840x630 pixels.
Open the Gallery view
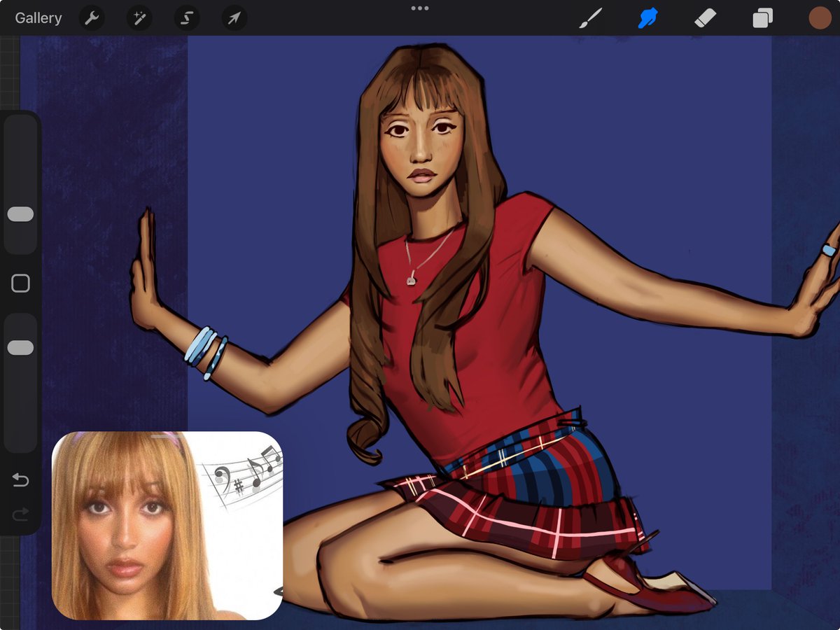tap(38, 18)
